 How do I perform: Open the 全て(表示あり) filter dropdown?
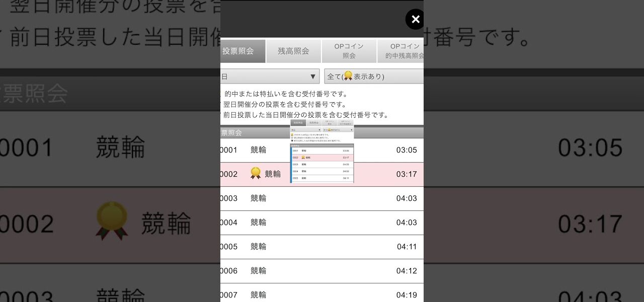tap(373, 77)
